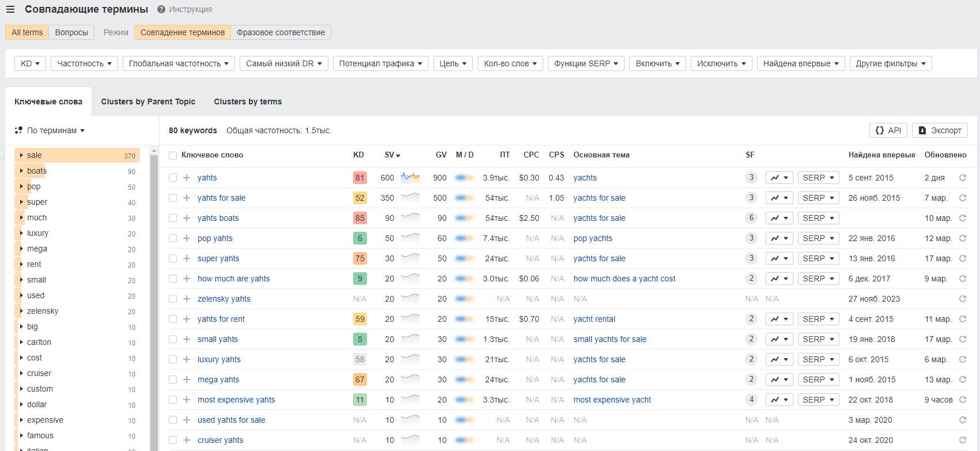Open trend chart button for small yahts row

click(x=780, y=339)
